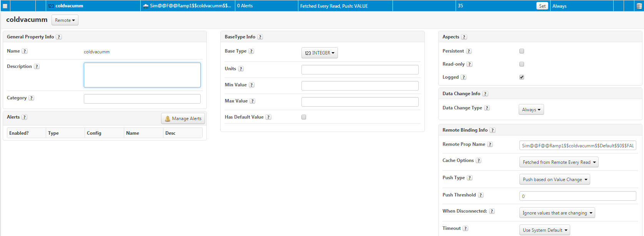Open the Data Change Type Always dropdown
This screenshot has width=644, height=236.
click(531, 110)
